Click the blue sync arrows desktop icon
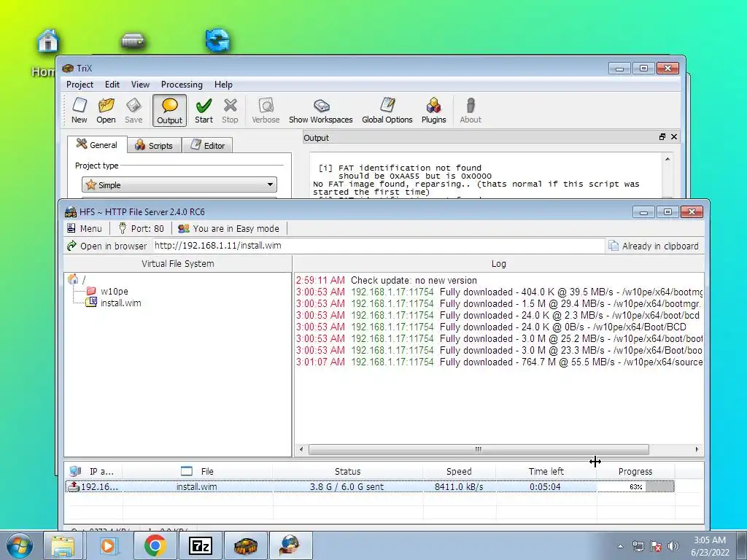747x560 pixels. pos(217,41)
